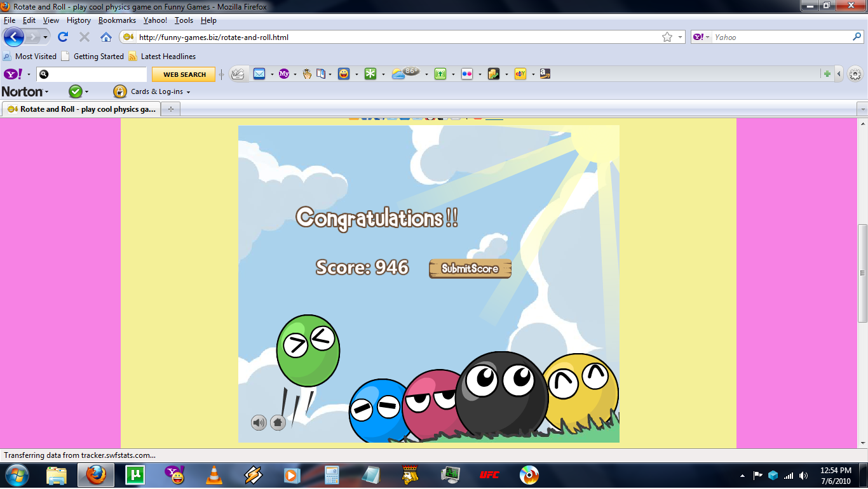Open Yahoo Mail envelope icon
This screenshot has width=868, height=489.
(x=259, y=74)
